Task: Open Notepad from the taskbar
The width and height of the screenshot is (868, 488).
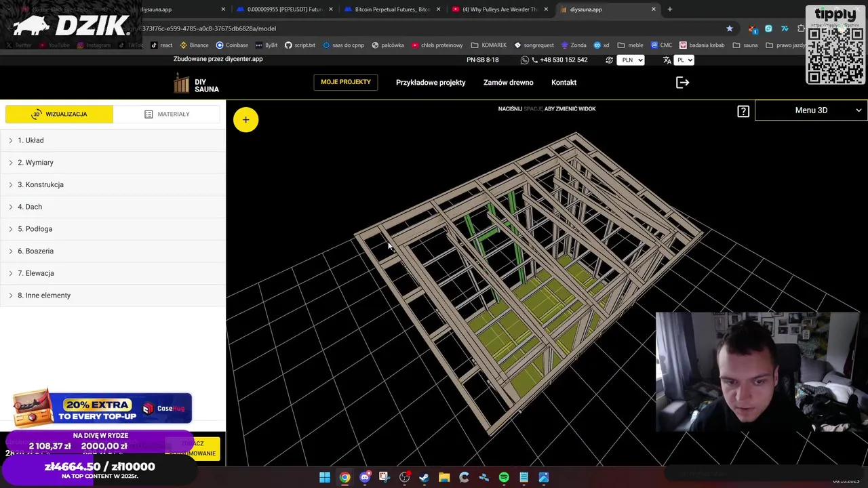Action: (524, 477)
